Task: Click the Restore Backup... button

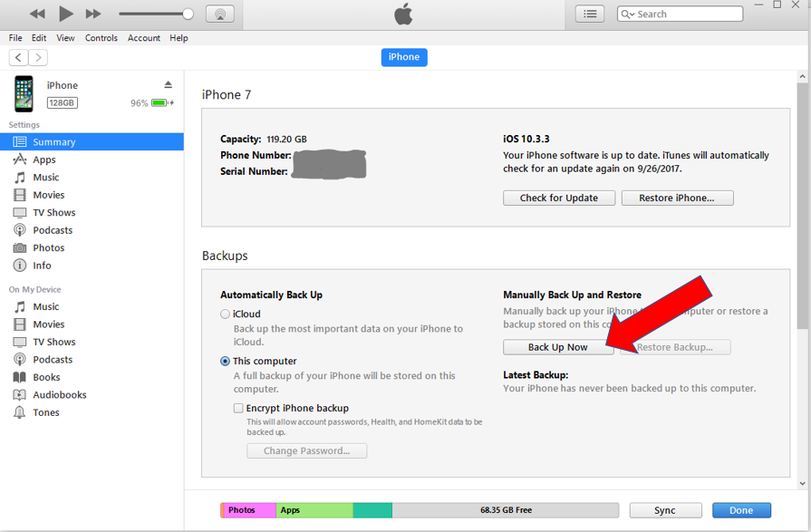Action: (675, 347)
